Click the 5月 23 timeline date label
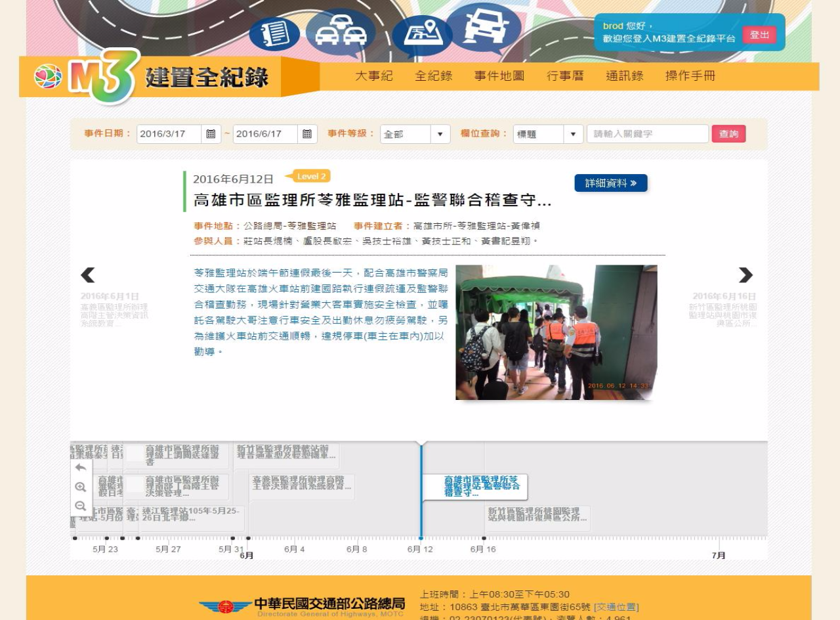This screenshot has width=840, height=620. pos(105,549)
